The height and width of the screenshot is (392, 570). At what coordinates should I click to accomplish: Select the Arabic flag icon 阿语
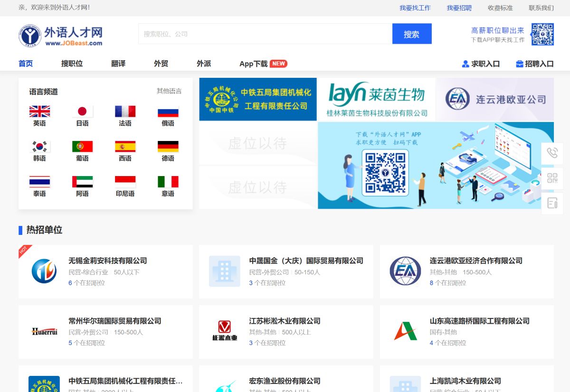(82, 182)
